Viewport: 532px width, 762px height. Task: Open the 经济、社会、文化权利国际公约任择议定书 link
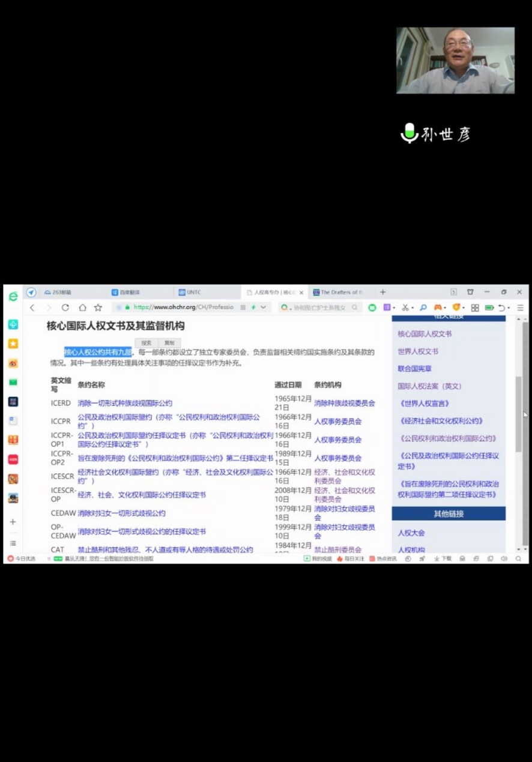coord(142,495)
